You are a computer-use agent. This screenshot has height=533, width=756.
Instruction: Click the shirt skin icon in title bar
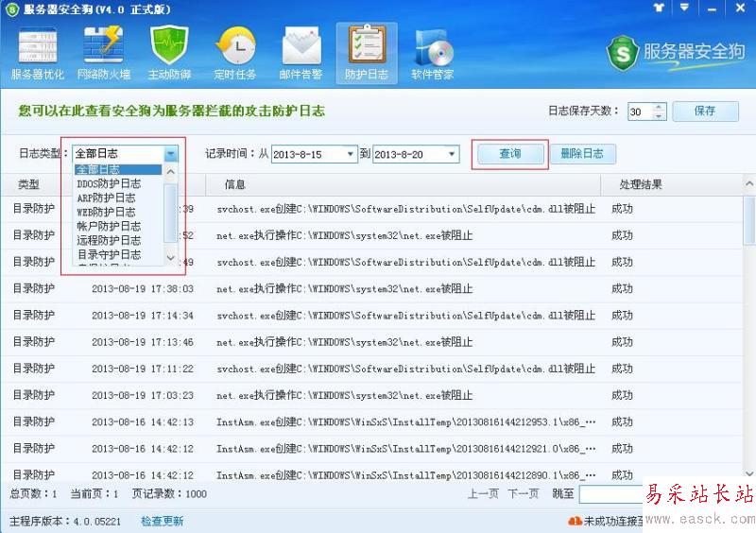coord(659,8)
